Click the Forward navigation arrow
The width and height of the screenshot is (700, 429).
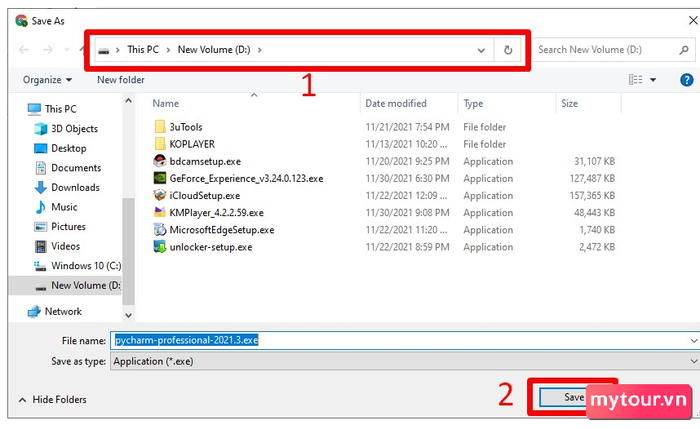click(48, 50)
